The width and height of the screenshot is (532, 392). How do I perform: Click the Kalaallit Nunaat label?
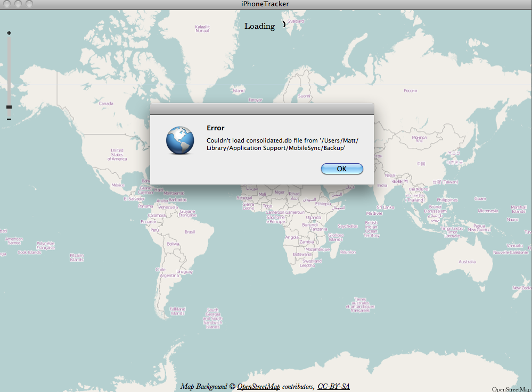click(202, 29)
